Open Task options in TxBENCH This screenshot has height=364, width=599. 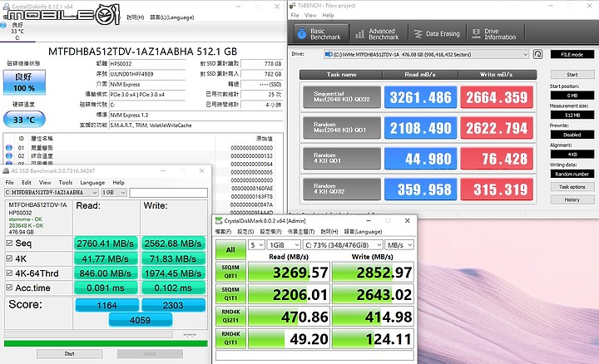pos(572,187)
